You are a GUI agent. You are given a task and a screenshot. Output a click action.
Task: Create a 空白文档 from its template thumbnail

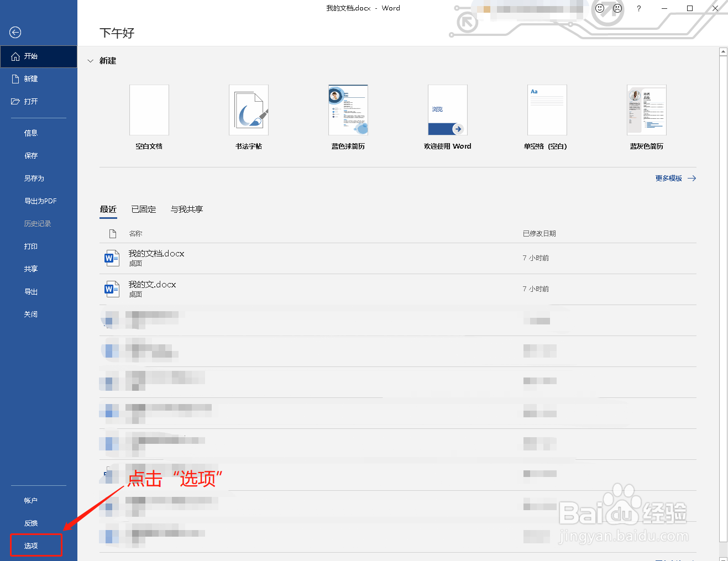point(149,110)
